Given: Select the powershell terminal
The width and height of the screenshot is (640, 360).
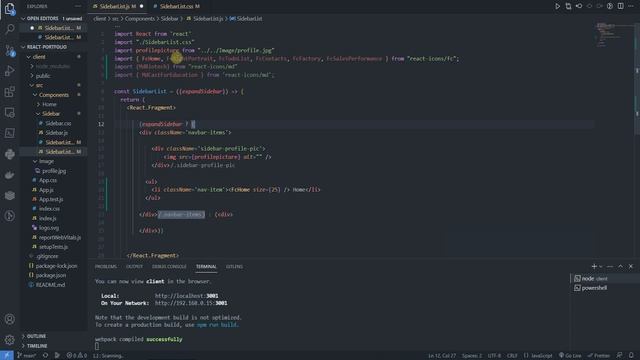Looking at the screenshot, I should [x=605, y=288].
